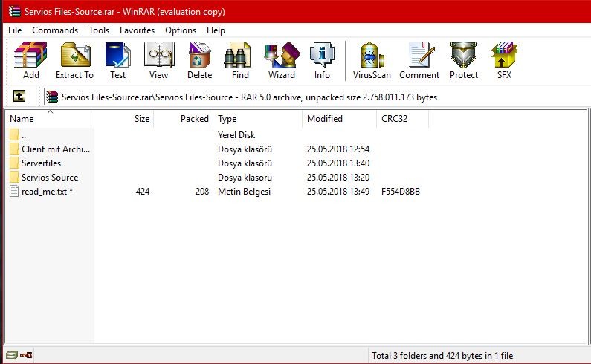This screenshot has height=364, width=591.
Task: Click the archive icon in address bar
Action: pos(52,97)
